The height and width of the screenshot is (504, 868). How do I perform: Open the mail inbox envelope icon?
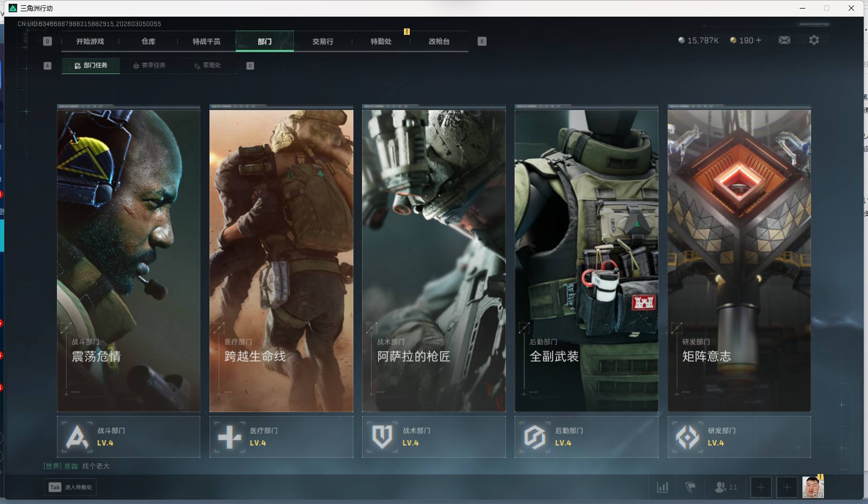(784, 40)
